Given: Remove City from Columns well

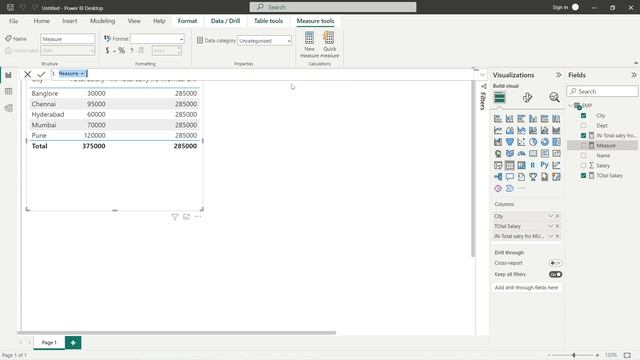Looking at the screenshot, I should pos(557,216).
